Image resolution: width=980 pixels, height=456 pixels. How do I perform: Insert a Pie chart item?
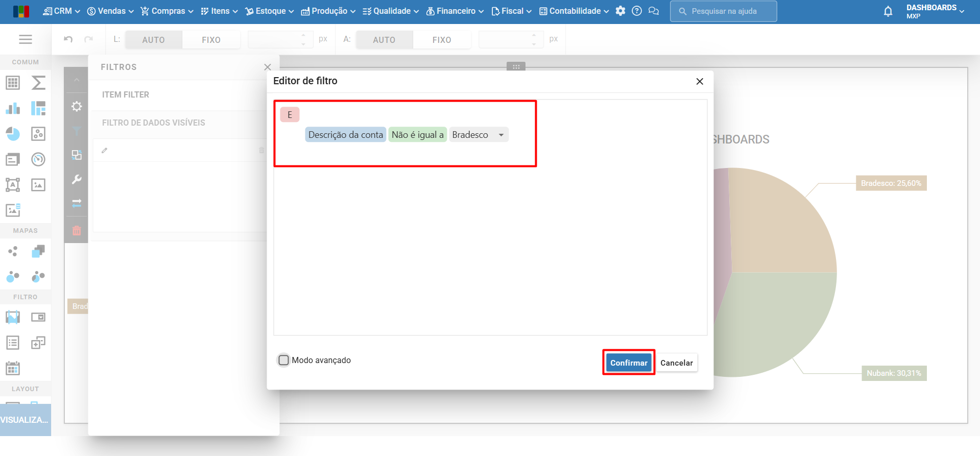[x=13, y=134]
